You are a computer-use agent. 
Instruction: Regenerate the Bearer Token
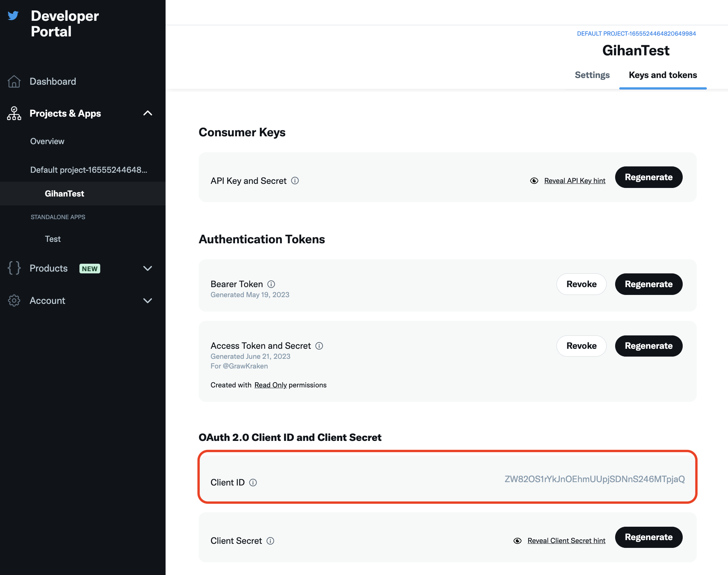(649, 284)
